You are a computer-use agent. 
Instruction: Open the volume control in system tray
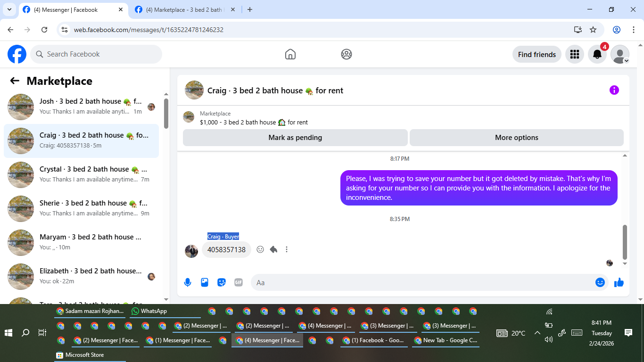point(549,339)
